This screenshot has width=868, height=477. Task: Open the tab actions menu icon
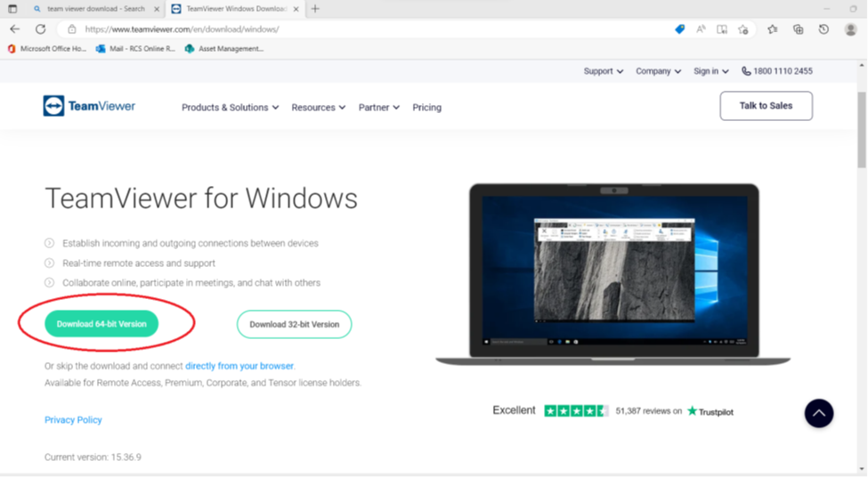pyautogui.click(x=12, y=9)
